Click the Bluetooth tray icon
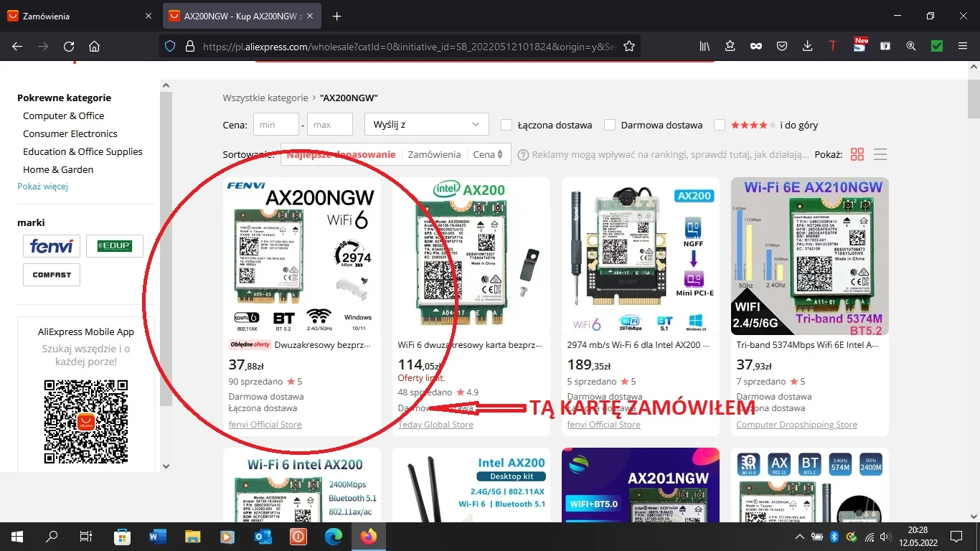This screenshot has height=551, width=980. coord(834,537)
